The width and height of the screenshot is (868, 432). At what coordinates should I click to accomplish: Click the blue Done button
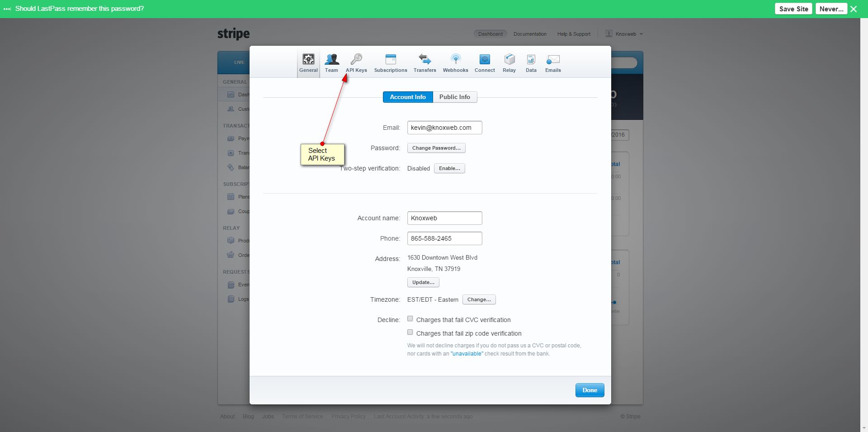coord(590,390)
